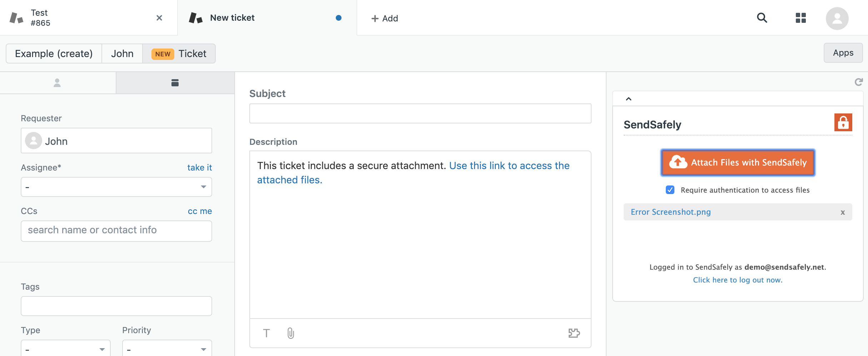The image size is (868, 356).
Task: Click the search magnifier icon in the top bar
Action: [x=763, y=18]
